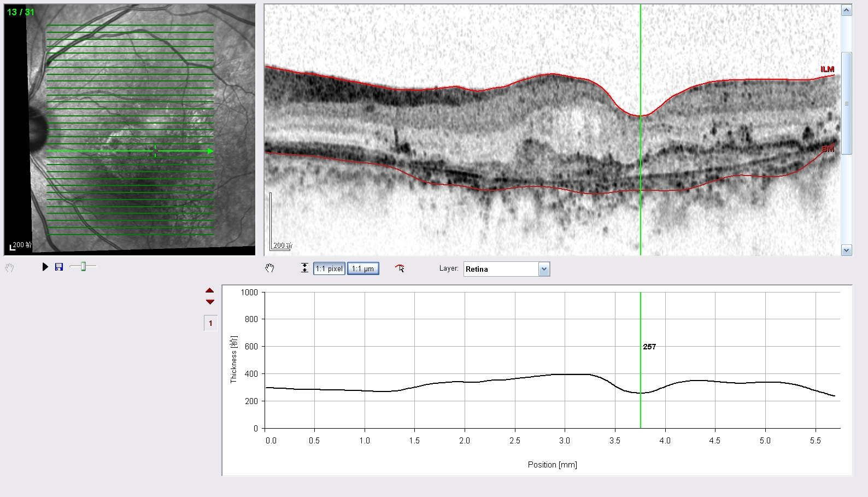
Task: Click the OCT scan scrollbar down arrow
Action: click(847, 250)
